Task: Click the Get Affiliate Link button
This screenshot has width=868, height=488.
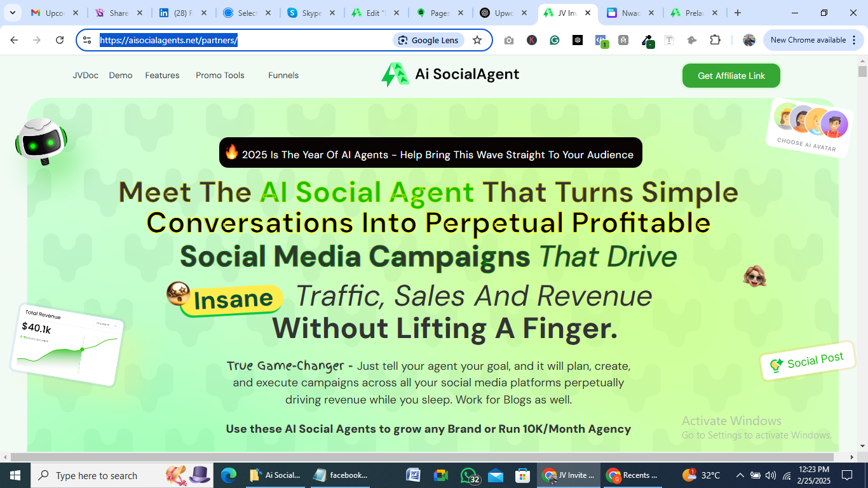Action: click(731, 76)
